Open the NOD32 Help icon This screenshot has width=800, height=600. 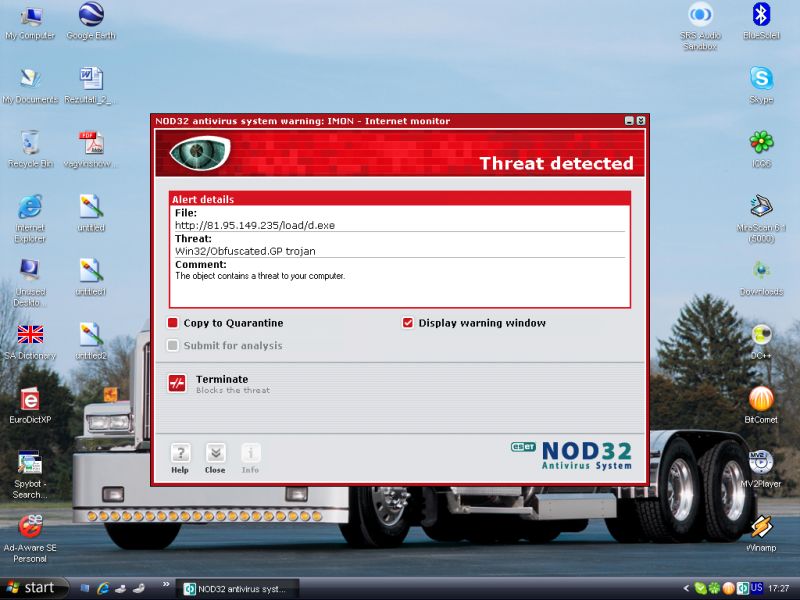(180, 453)
